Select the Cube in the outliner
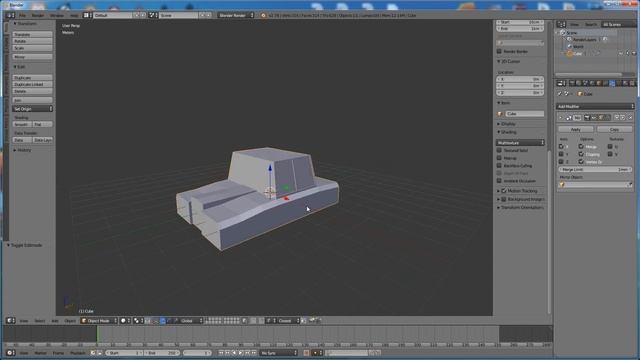The height and width of the screenshot is (360, 640). coord(578,53)
